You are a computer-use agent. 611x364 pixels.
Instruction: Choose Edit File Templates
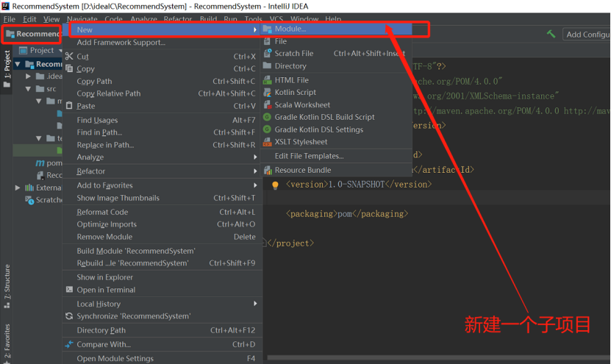(x=336, y=156)
